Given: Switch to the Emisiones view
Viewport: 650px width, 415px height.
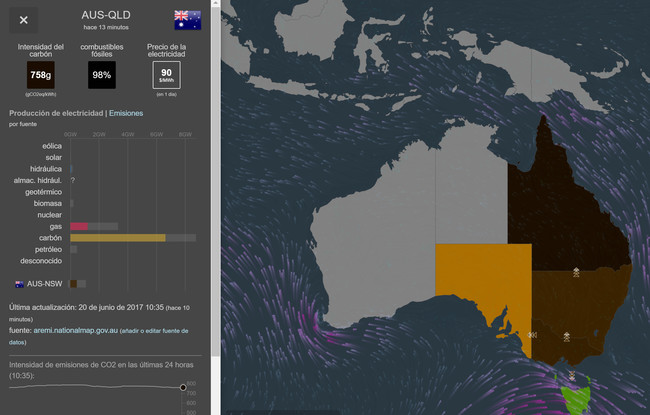Looking at the screenshot, I should (127, 113).
